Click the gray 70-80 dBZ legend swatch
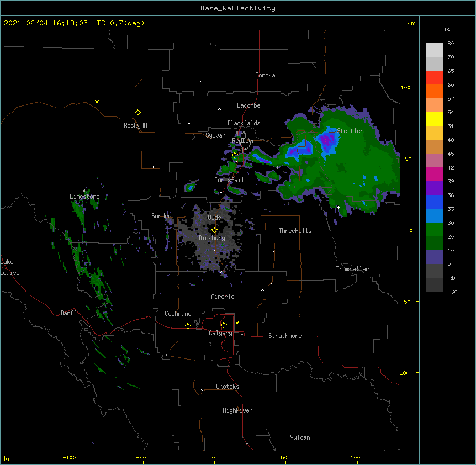Image resolution: width=476 pixels, height=465 pixels. (434, 50)
